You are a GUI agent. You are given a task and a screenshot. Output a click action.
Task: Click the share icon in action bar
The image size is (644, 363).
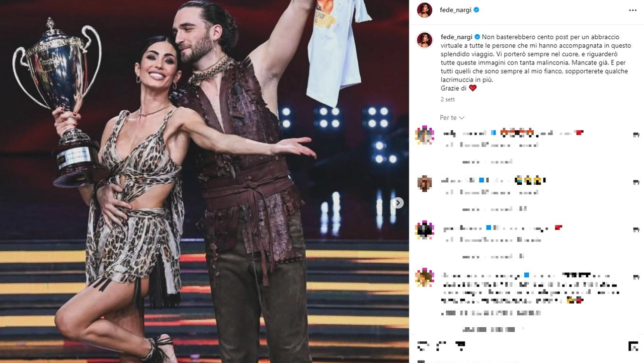pyautogui.click(x=459, y=346)
